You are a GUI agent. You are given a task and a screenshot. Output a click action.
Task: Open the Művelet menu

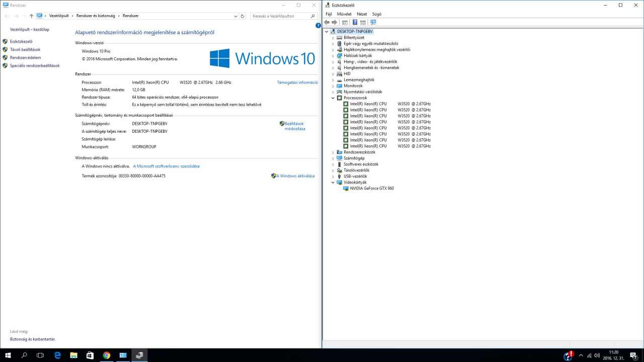[344, 14]
